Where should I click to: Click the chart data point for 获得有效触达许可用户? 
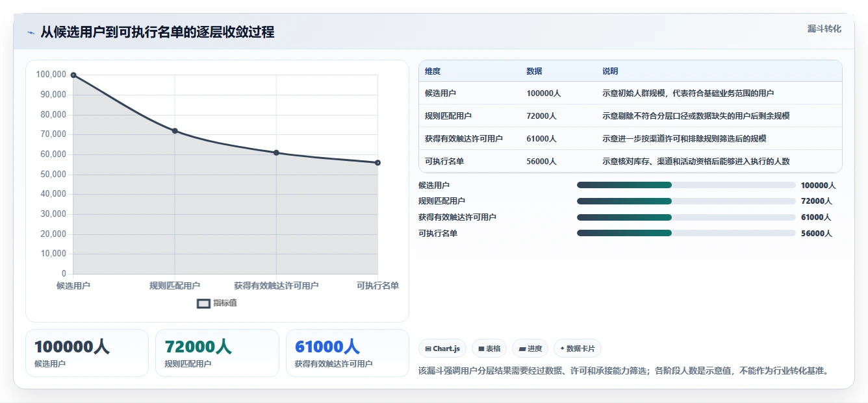pos(276,153)
